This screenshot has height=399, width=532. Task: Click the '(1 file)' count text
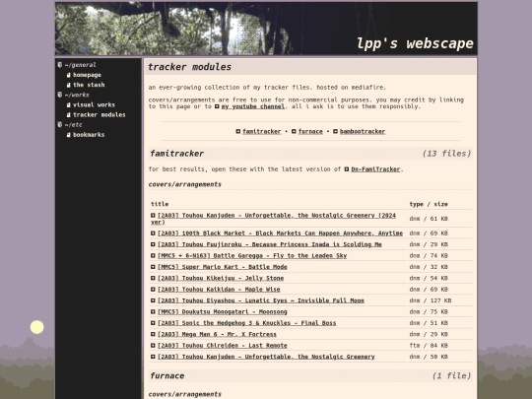pos(451,376)
